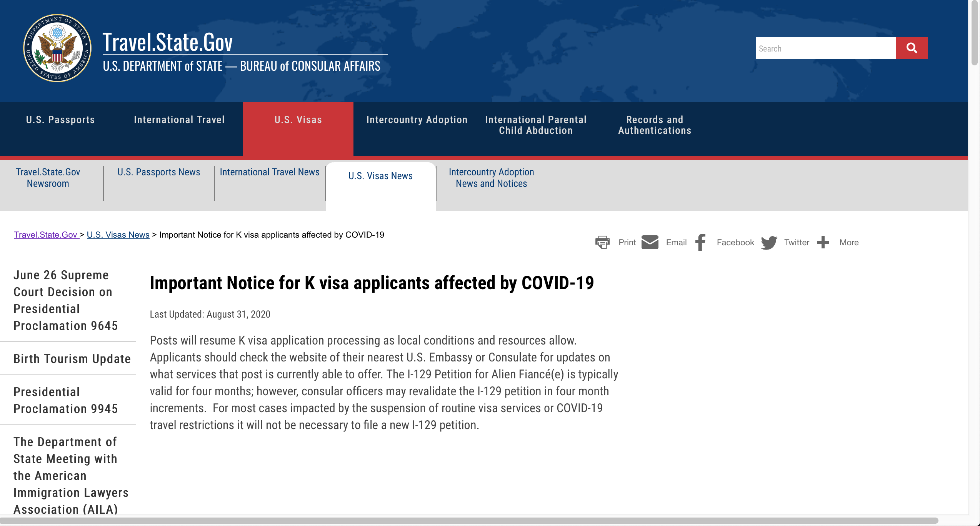This screenshot has height=526, width=980.
Task: Click the Department of State seal logo
Action: tap(57, 48)
